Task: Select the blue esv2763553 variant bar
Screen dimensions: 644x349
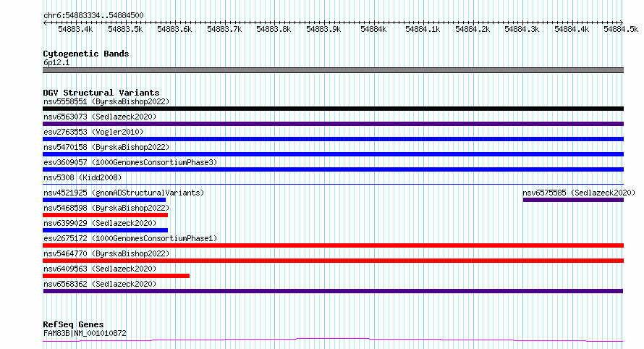Action: click(333, 139)
